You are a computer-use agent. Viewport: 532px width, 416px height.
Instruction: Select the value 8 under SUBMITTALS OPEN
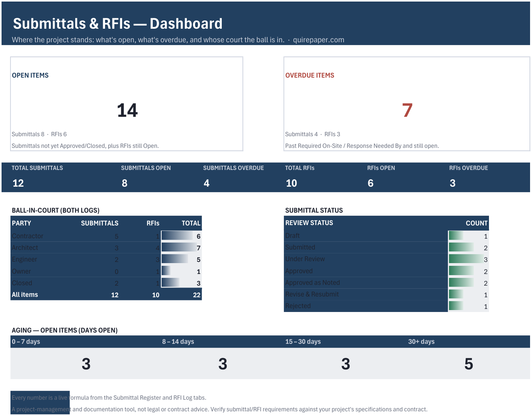pos(124,183)
